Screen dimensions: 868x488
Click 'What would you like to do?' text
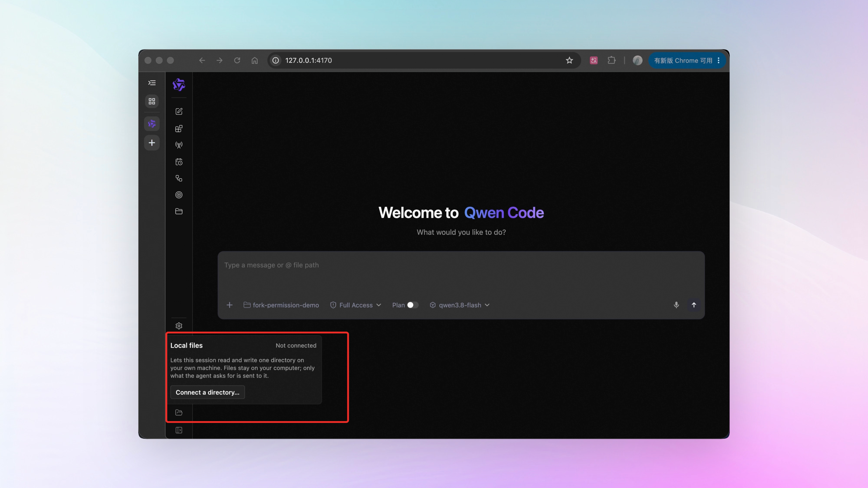pyautogui.click(x=461, y=232)
